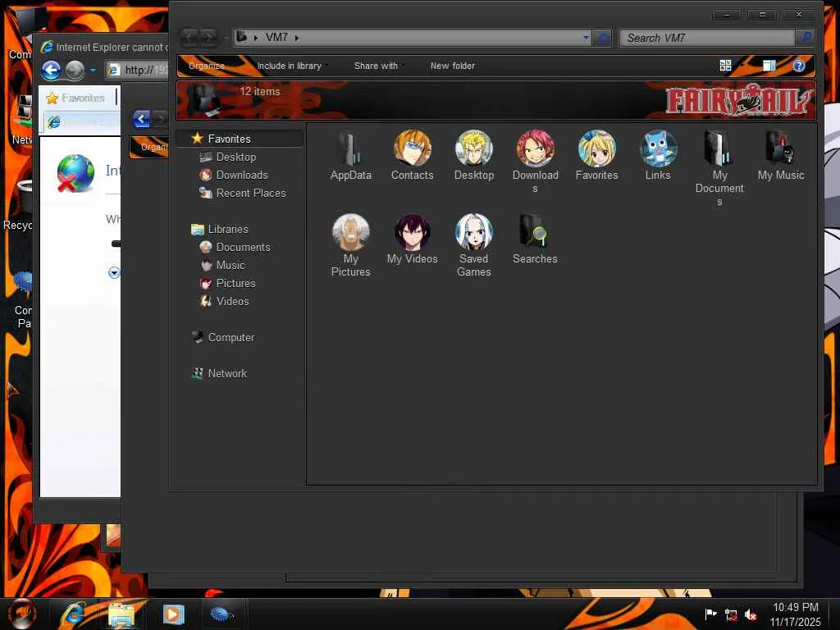Select the My Music folder
Viewport: 840px width, 630px height.
[781, 155]
